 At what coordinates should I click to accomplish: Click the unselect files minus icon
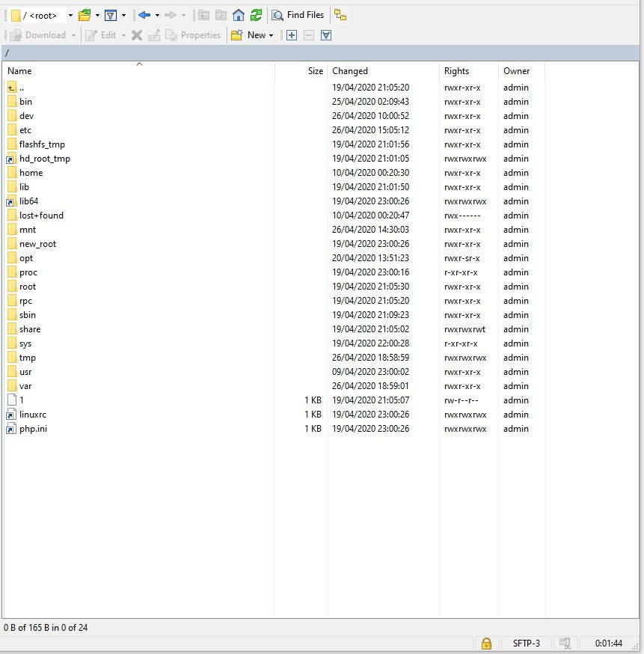pyautogui.click(x=309, y=35)
